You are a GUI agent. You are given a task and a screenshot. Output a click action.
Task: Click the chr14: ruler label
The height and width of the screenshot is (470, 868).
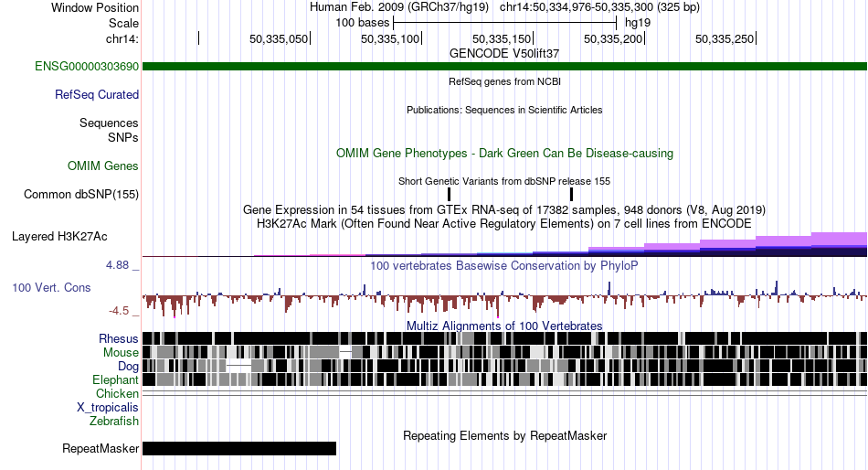tap(122, 38)
